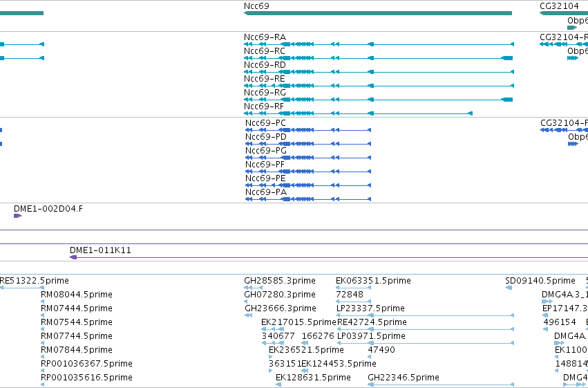Click the large 3' UTR block of Ncc69-RC
The image size is (588, 388).
pyautogui.click(x=507, y=58)
